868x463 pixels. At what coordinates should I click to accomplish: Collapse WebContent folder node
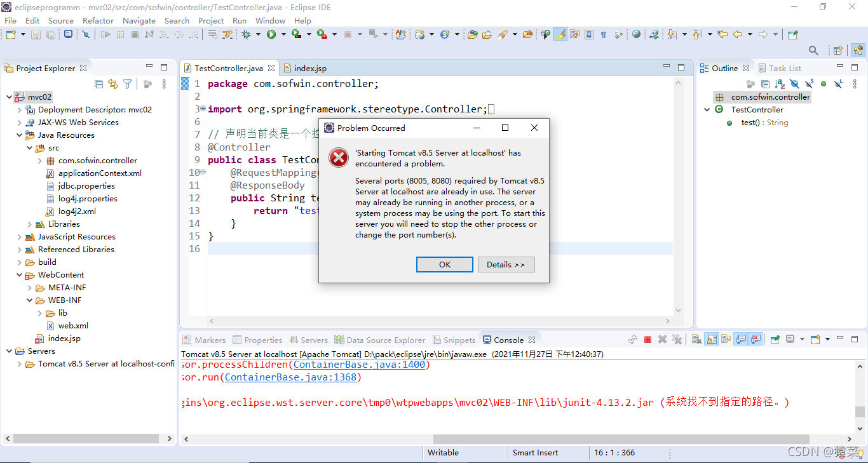[20, 275]
